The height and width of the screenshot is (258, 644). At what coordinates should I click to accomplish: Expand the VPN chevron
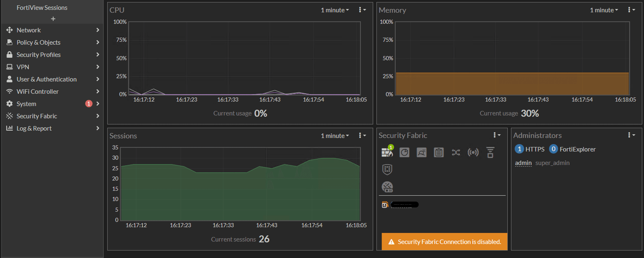point(98,67)
